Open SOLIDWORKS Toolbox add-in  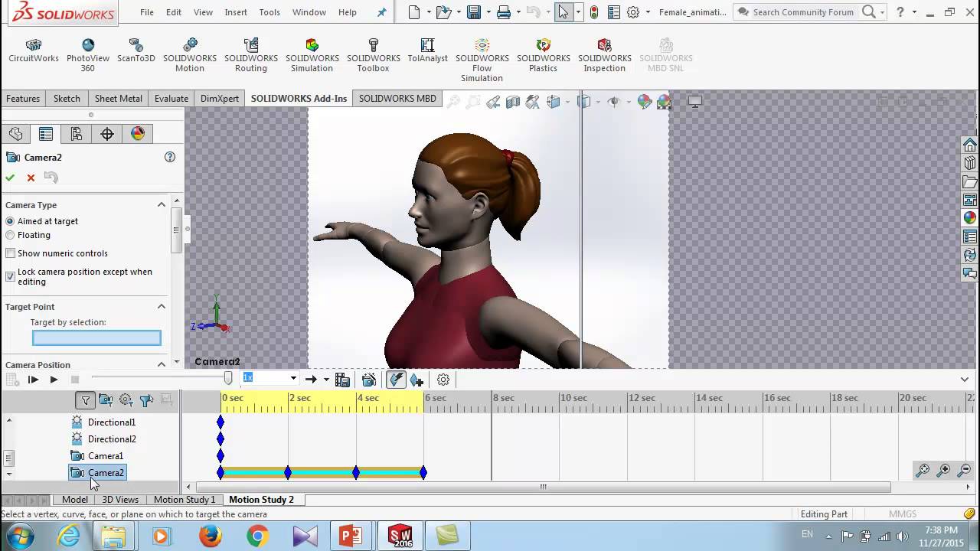[374, 56]
